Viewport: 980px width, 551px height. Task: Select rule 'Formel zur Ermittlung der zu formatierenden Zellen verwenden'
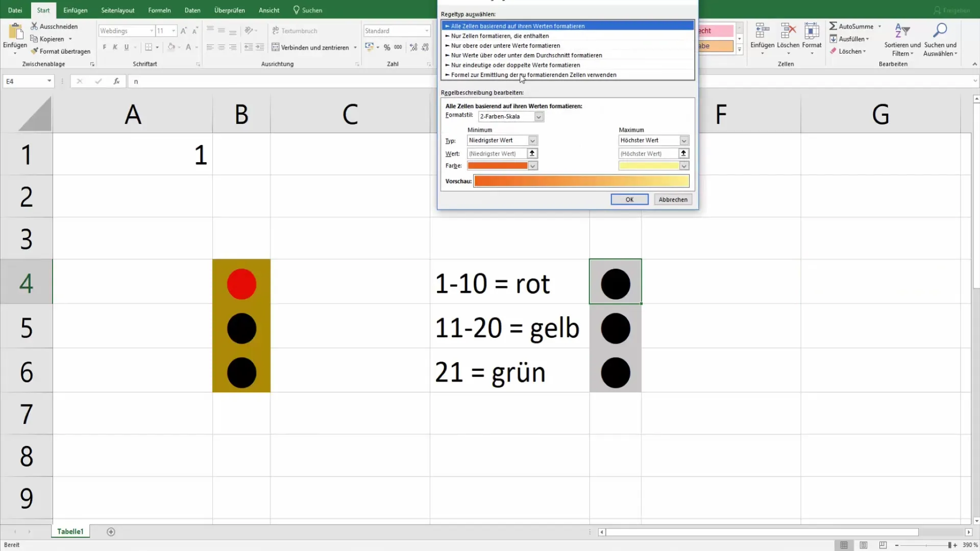568,74
